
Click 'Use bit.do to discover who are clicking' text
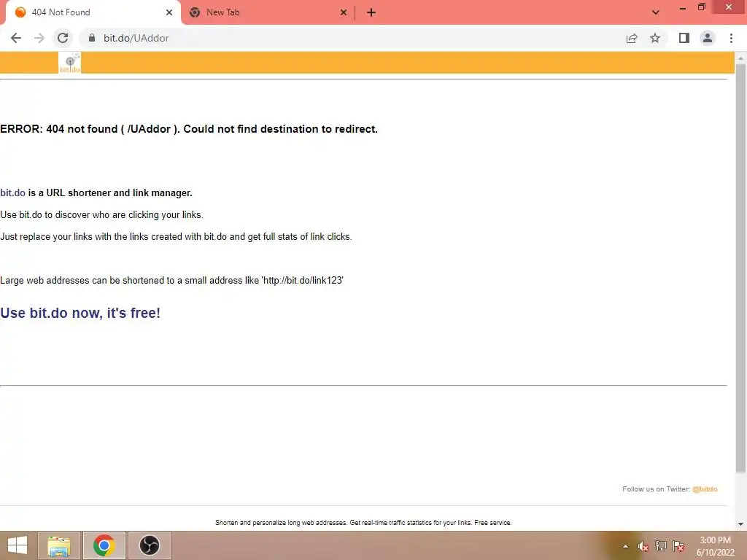click(x=101, y=215)
